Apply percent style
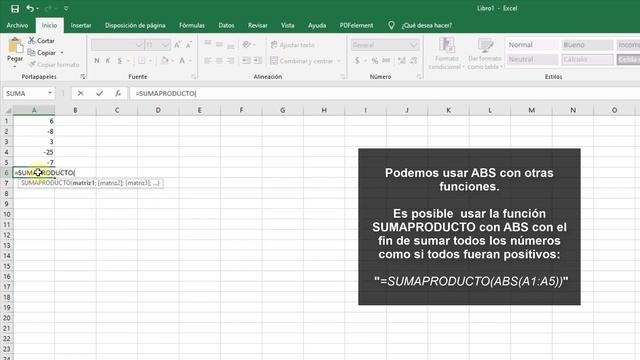The image size is (640, 360). (374, 60)
